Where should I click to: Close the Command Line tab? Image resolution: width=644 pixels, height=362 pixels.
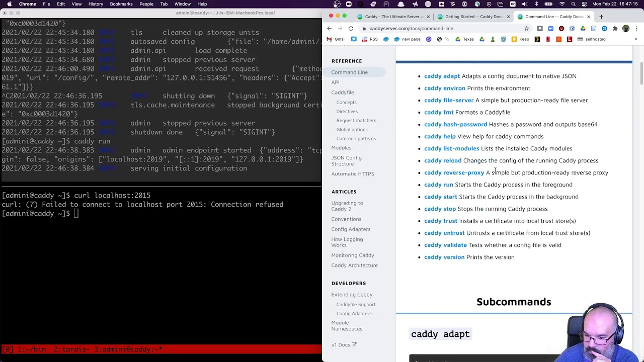click(588, 17)
